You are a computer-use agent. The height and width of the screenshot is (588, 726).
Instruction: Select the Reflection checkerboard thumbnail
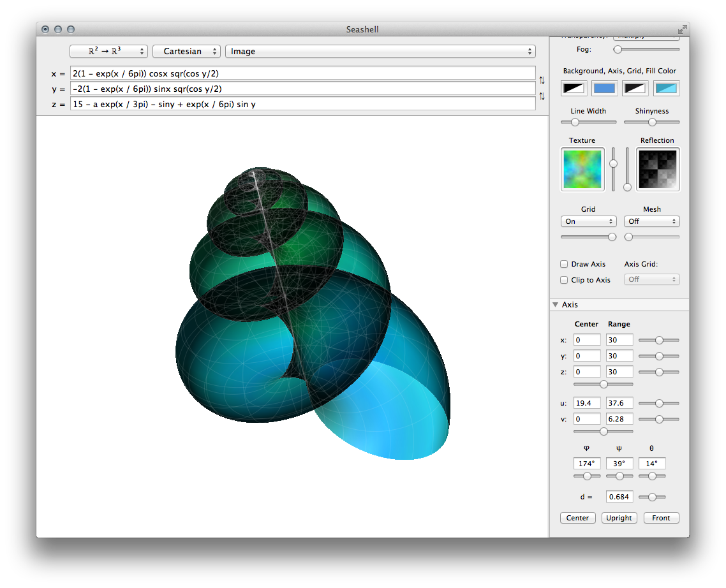pyautogui.click(x=658, y=169)
